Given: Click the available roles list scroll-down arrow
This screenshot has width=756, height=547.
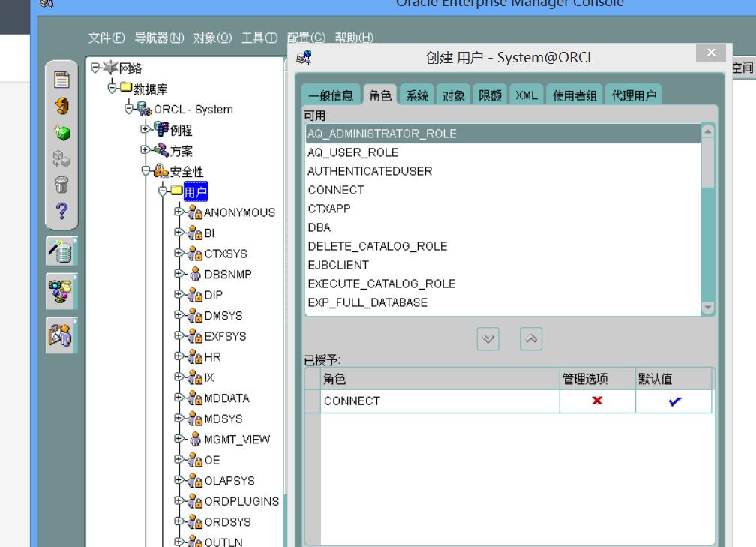Looking at the screenshot, I should [708, 308].
